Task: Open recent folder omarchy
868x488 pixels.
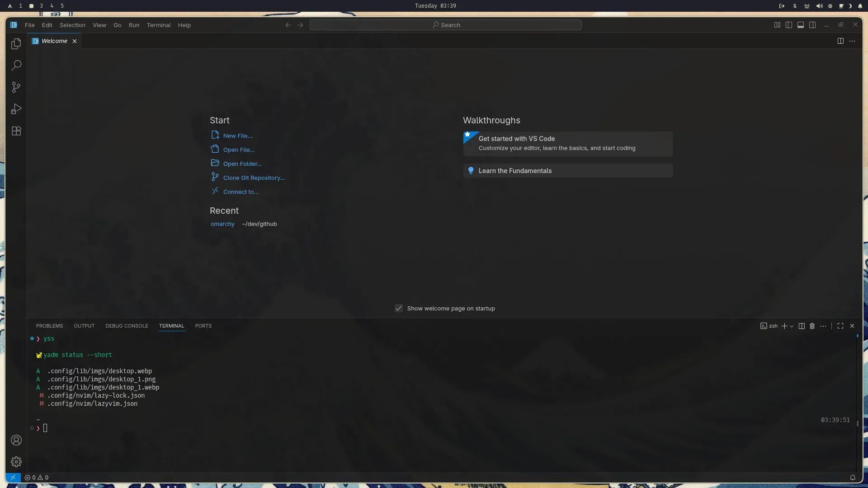Action: [x=222, y=224]
